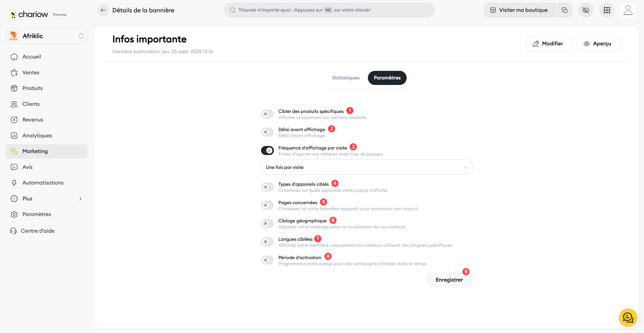Expand the Afriklic store switcher
Image resolution: width=644 pixels, height=333 pixels.
[x=47, y=36]
